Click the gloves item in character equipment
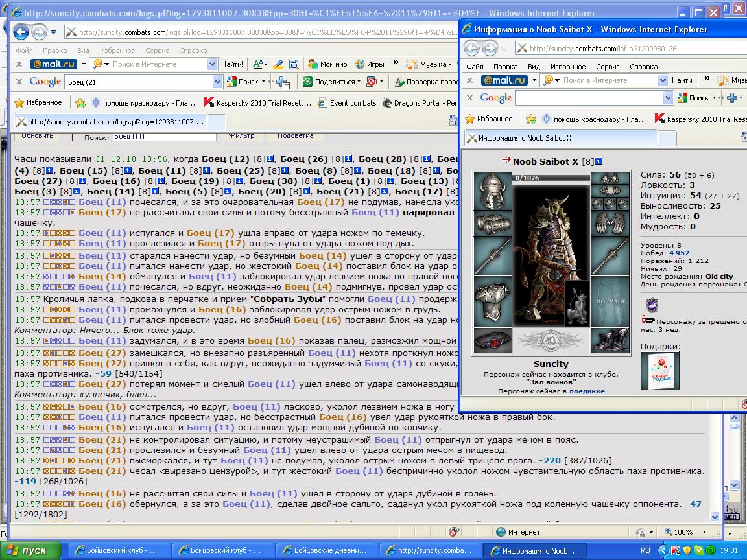The height and width of the screenshot is (560, 747). pos(610,224)
